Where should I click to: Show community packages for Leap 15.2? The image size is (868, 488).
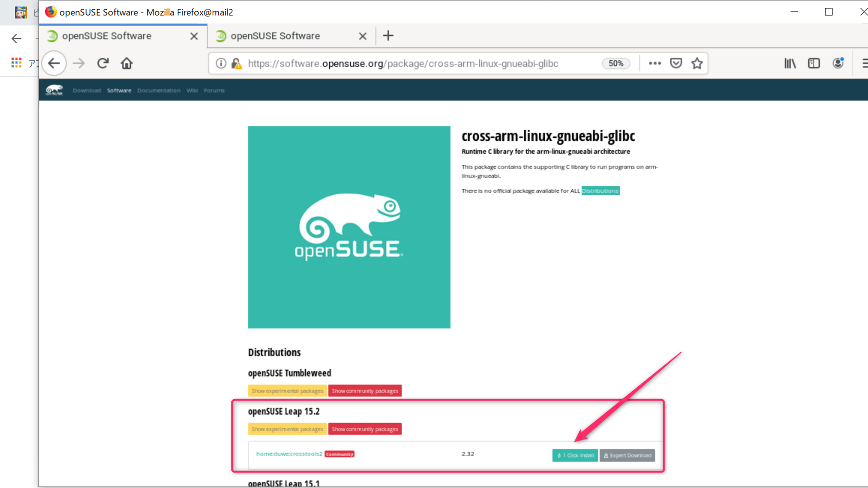tap(365, 429)
